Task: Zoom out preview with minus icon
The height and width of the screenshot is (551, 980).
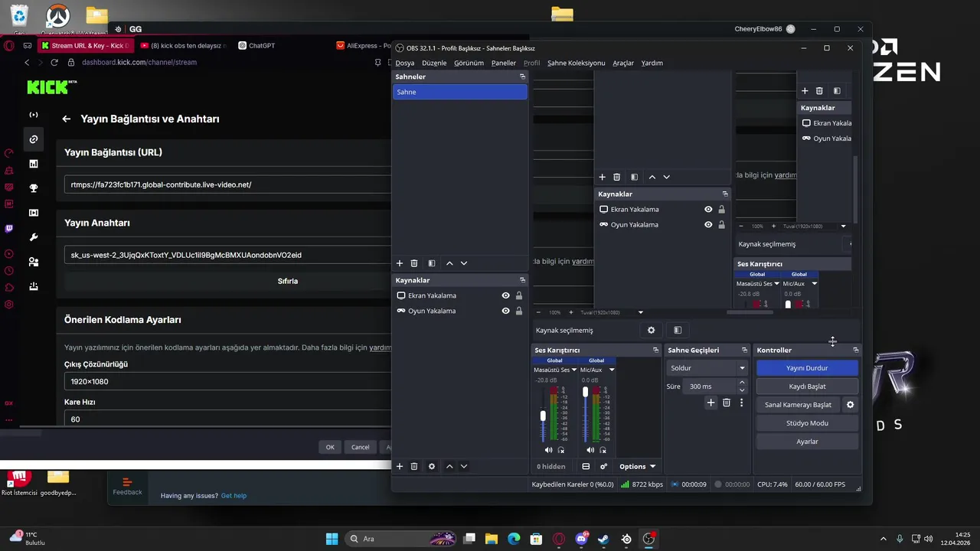Action: click(x=538, y=312)
